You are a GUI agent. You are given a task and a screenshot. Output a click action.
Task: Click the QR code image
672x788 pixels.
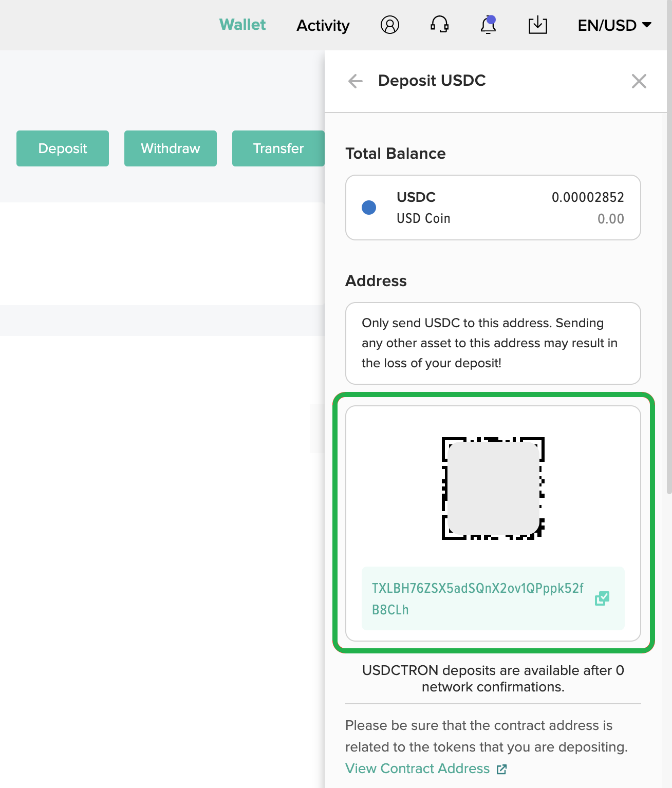[x=493, y=489]
